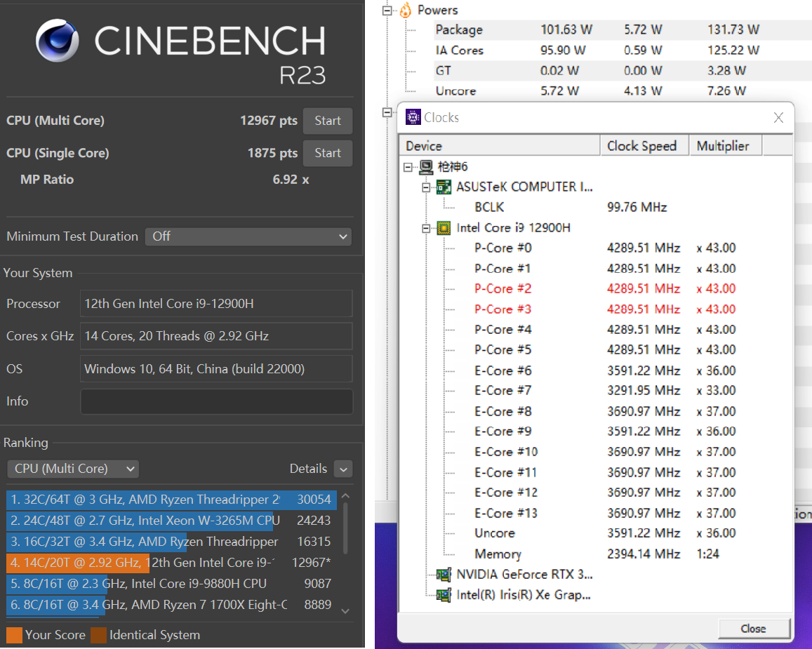812x649 pixels.
Task: Select ranking entry Intel Core i9-9880H
Action: 171,584
